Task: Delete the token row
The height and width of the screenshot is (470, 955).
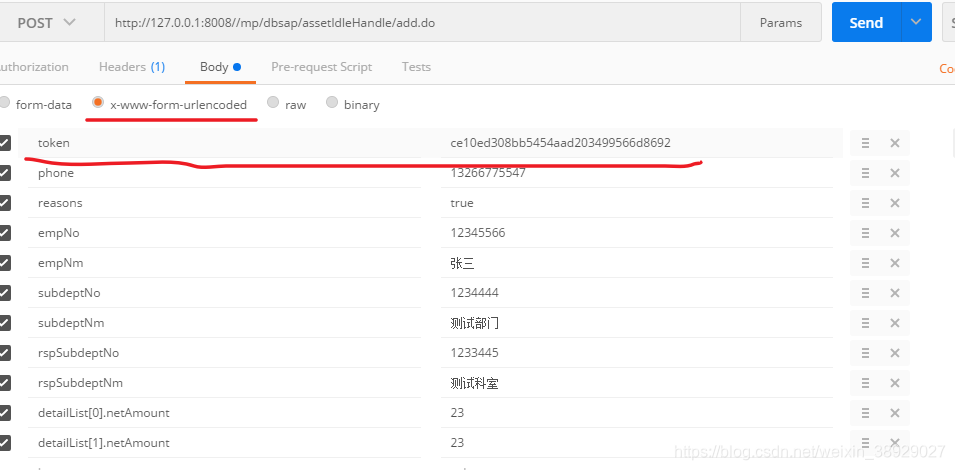Action: [x=895, y=143]
